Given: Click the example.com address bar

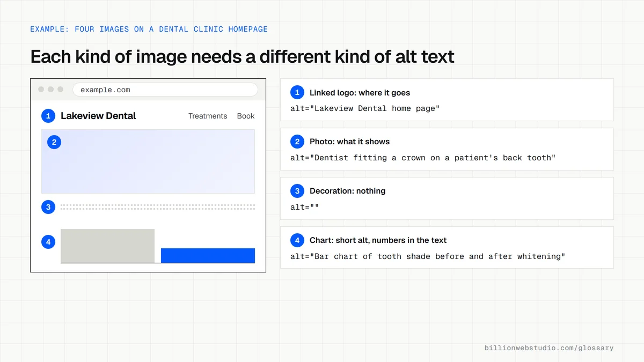Looking at the screenshot, I should click(165, 90).
